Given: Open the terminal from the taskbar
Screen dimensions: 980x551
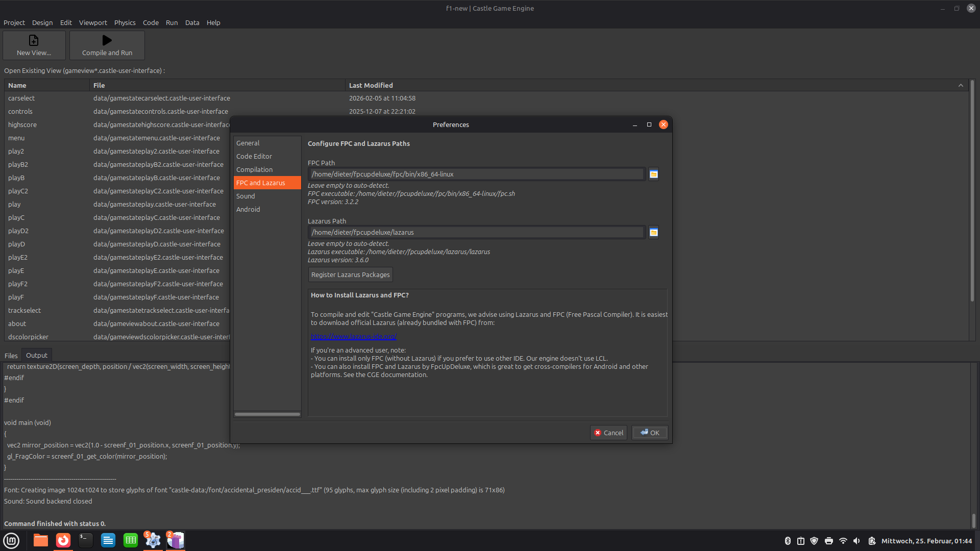Looking at the screenshot, I should tap(86, 540).
